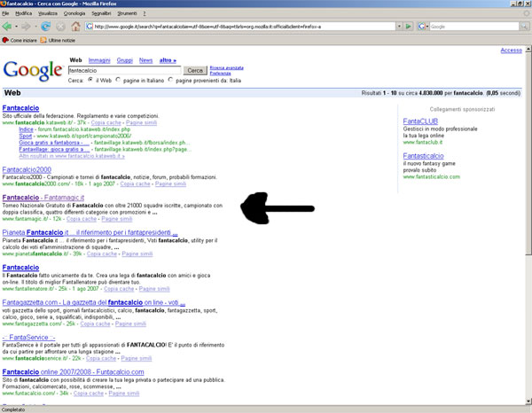Image resolution: width=532 pixels, height=413 pixels.
Task: Open the Segnalibri menu
Action: tap(101, 13)
